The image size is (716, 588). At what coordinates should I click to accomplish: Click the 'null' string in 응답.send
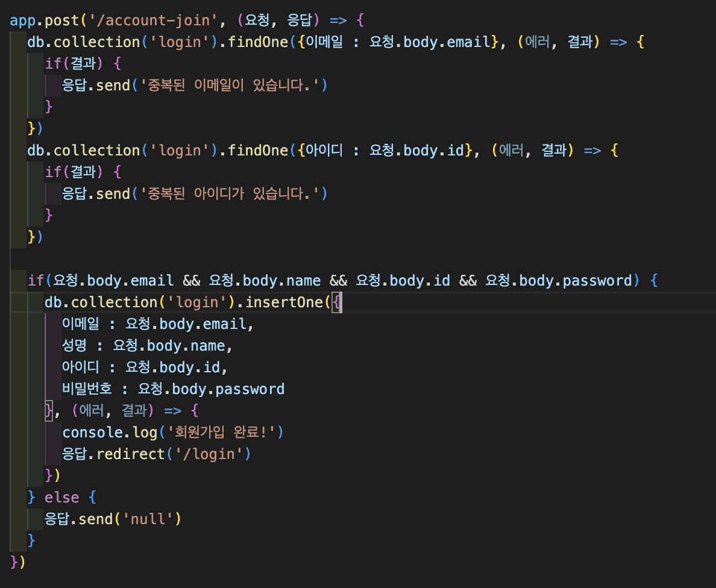[x=148, y=519]
